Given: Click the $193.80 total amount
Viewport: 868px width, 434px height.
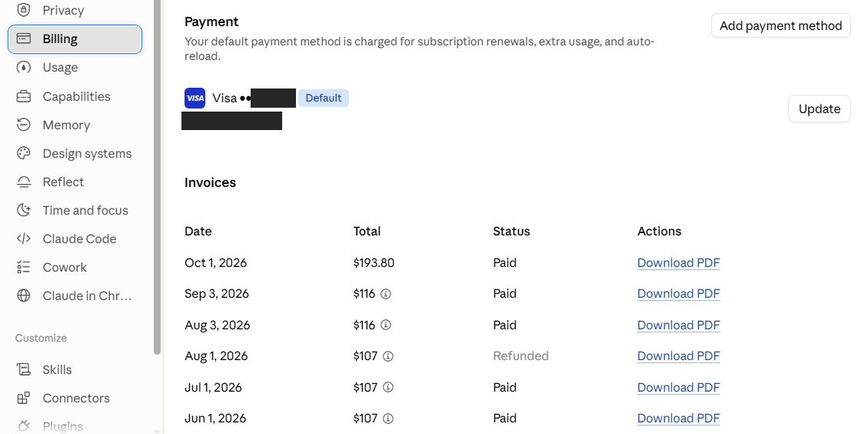Looking at the screenshot, I should coord(374,262).
